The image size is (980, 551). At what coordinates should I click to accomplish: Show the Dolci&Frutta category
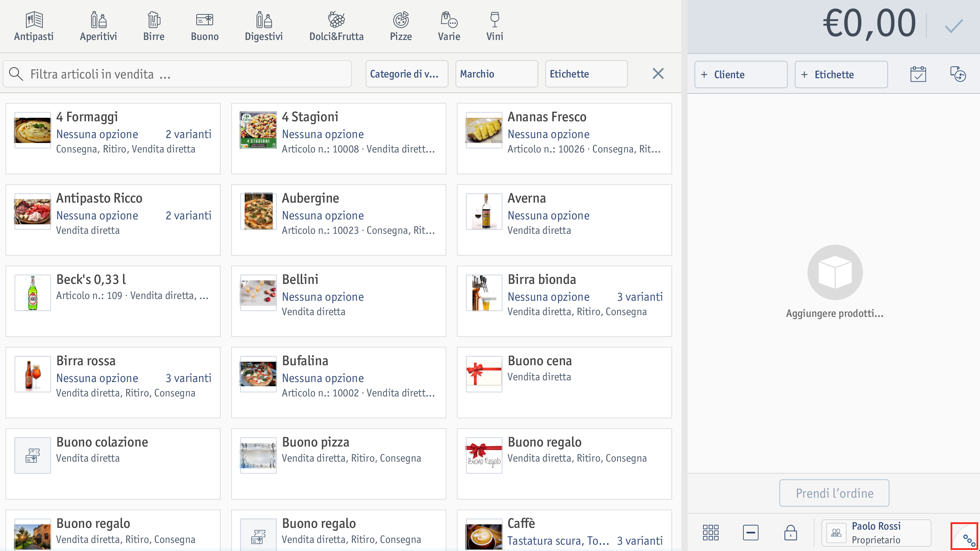tap(336, 26)
